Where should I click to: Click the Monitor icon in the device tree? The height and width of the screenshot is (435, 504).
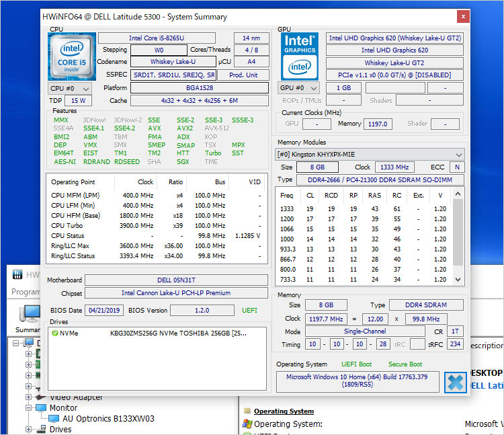pyautogui.click(x=41, y=407)
